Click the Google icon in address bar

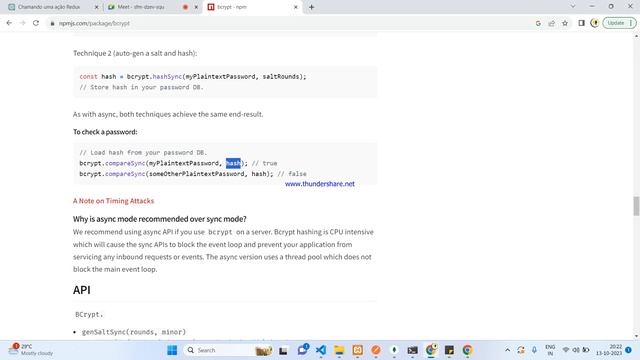pos(538,23)
